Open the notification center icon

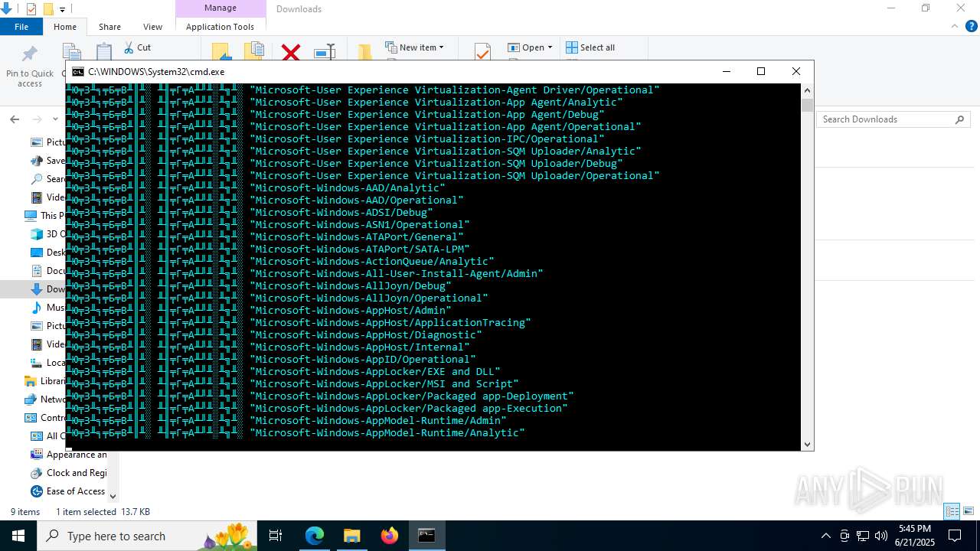point(955,536)
